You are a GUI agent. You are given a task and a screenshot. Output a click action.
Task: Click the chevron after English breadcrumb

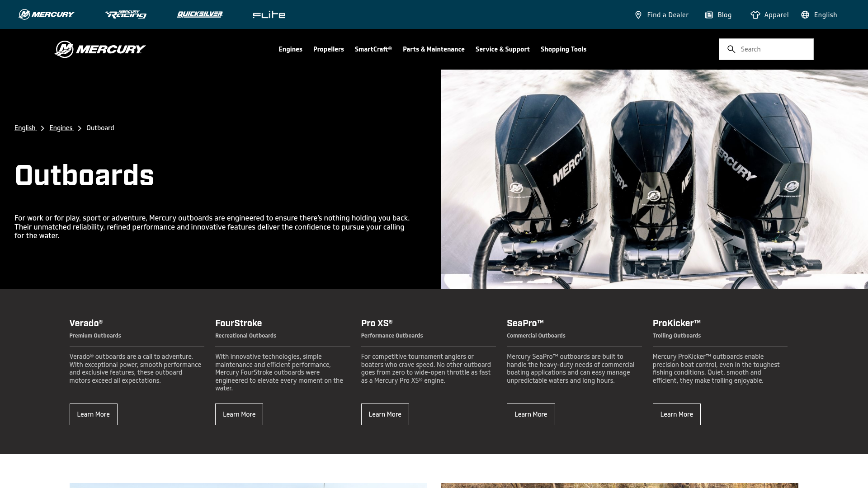point(42,128)
